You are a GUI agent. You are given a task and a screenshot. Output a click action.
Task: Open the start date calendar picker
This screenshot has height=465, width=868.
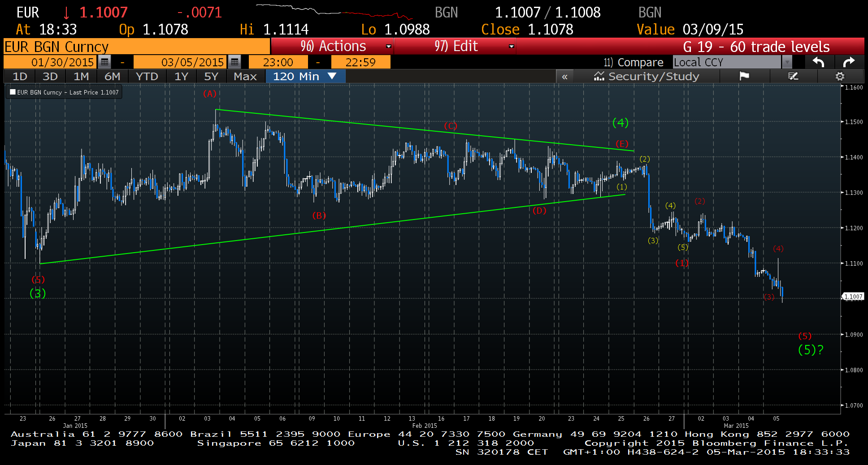(x=104, y=62)
